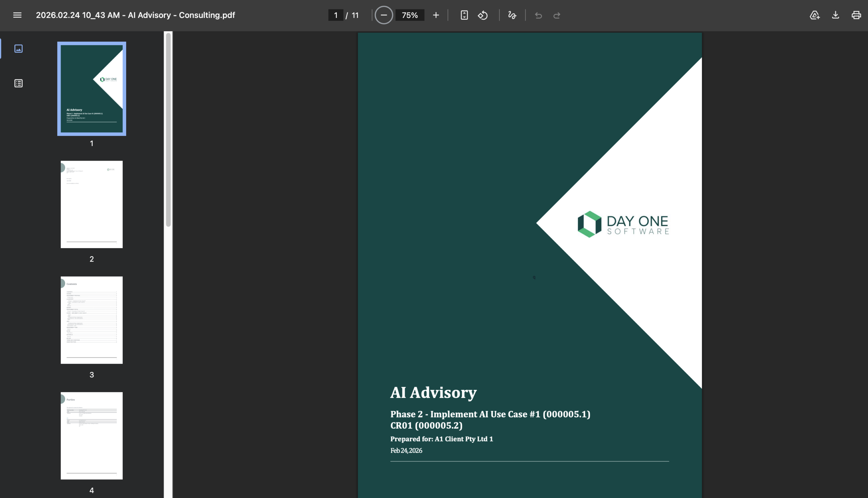Open the page 2 thumbnail
This screenshot has height=498, width=868.
pos(92,204)
